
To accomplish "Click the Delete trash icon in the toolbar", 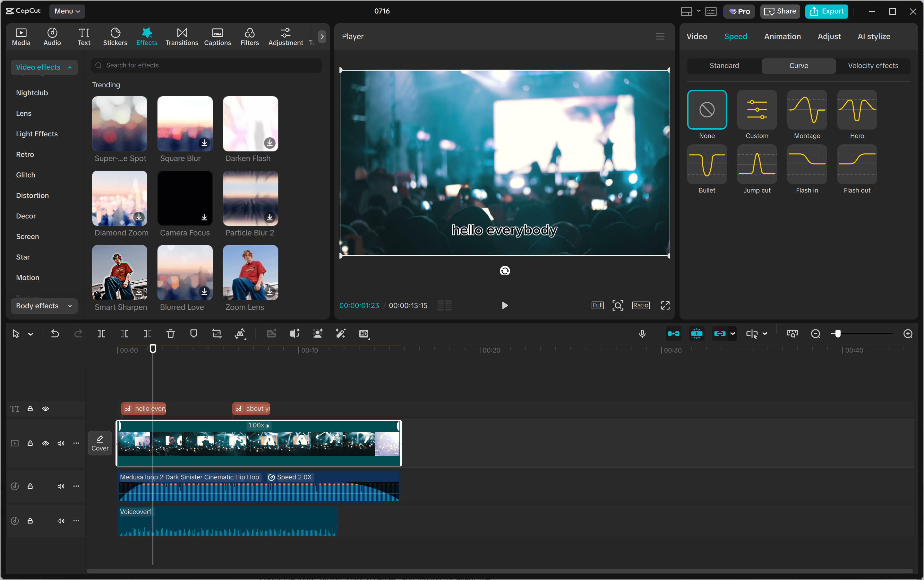I will [171, 334].
